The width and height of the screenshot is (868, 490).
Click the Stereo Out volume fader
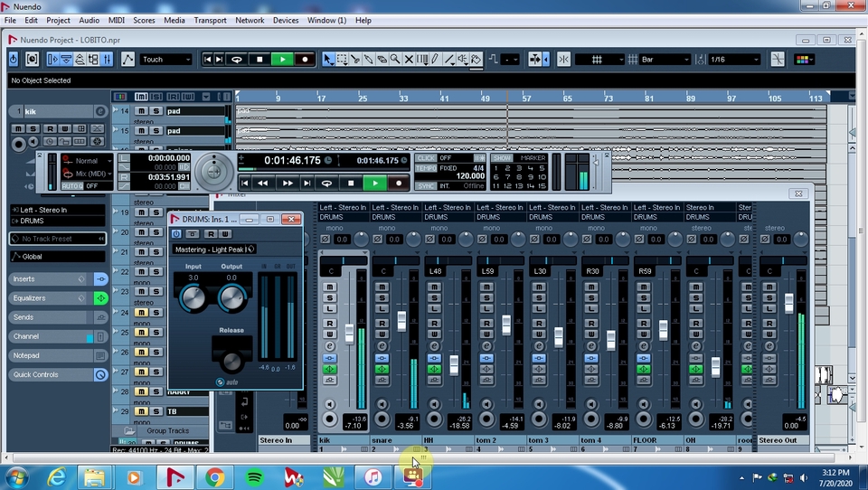click(788, 303)
